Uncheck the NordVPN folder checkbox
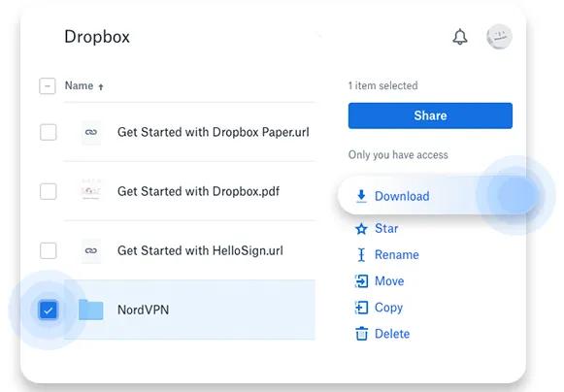 (49, 310)
